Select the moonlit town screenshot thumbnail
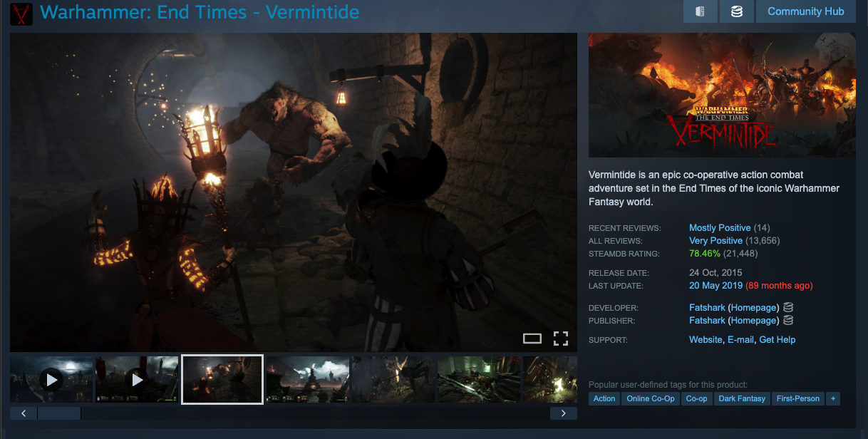 click(308, 380)
